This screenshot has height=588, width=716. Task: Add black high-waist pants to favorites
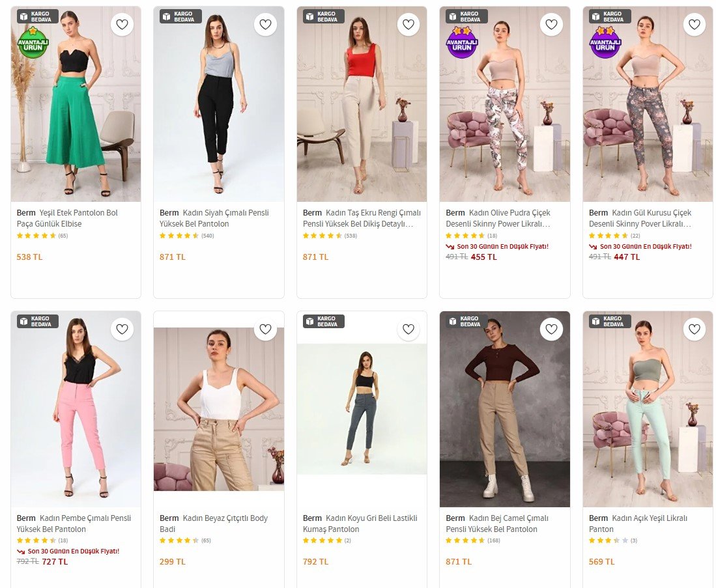[265, 25]
